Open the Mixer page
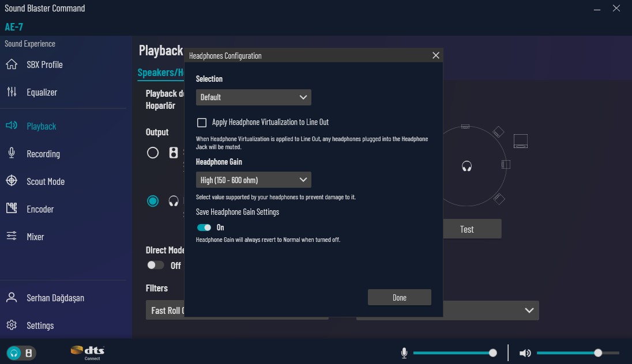The height and width of the screenshot is (364, 632). [x=35, y=237]
